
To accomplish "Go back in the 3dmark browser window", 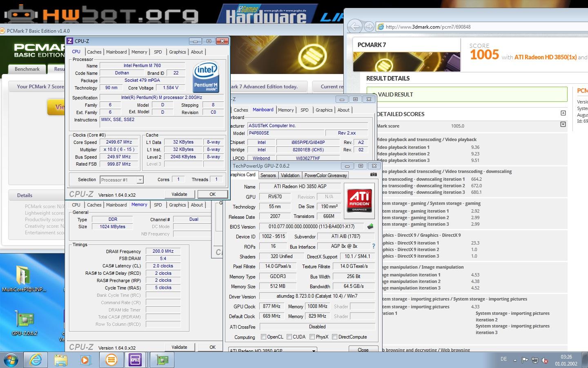I will pyautogui.click(x=354, y=27).
